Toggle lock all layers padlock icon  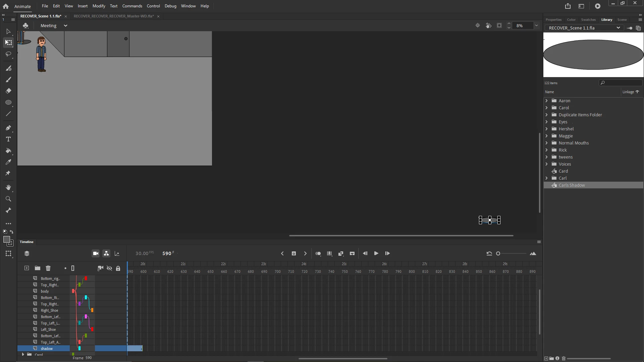coord(118,268)
